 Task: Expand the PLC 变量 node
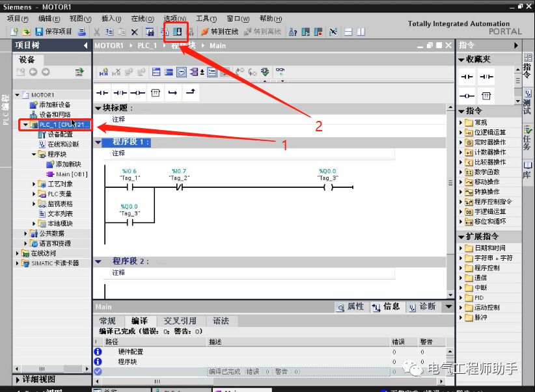pos(34,194)
